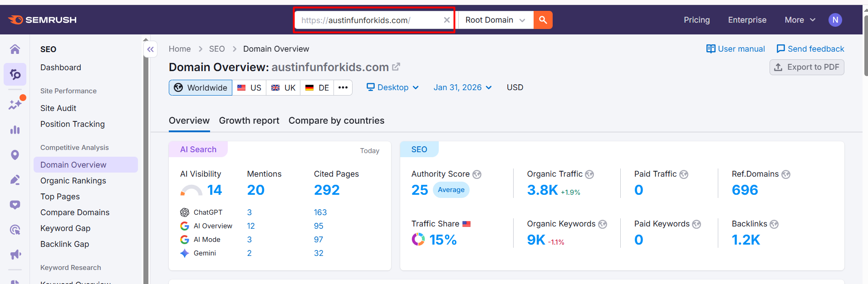Open the Content pencil sidebar icon
The height and width of the screenshot is (284, 868).
tap(15, 180)
